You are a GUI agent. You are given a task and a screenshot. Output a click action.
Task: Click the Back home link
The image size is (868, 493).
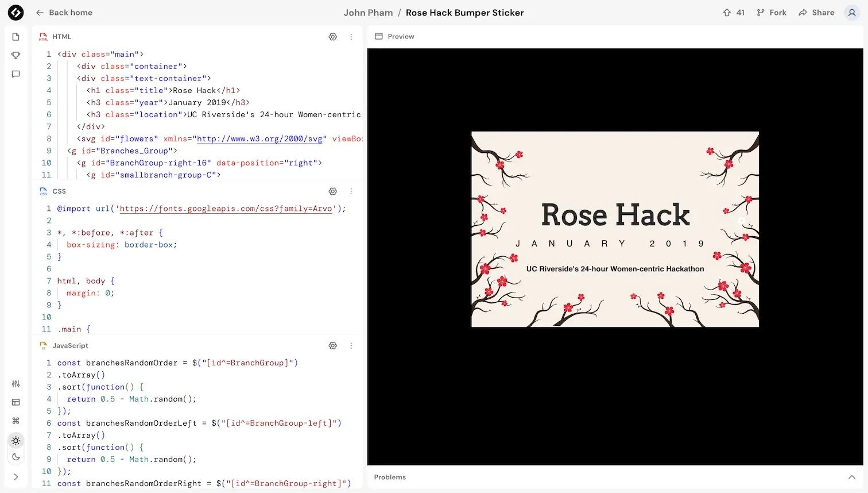pos(64,12)
